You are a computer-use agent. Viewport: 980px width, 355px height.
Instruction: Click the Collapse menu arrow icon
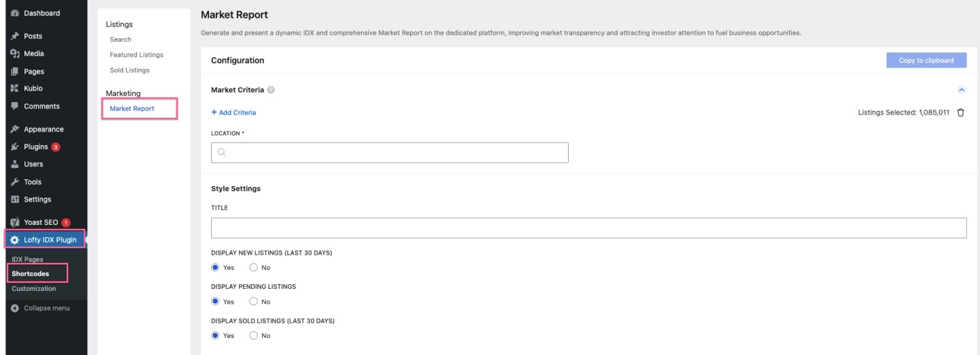(x=14, y=308)
